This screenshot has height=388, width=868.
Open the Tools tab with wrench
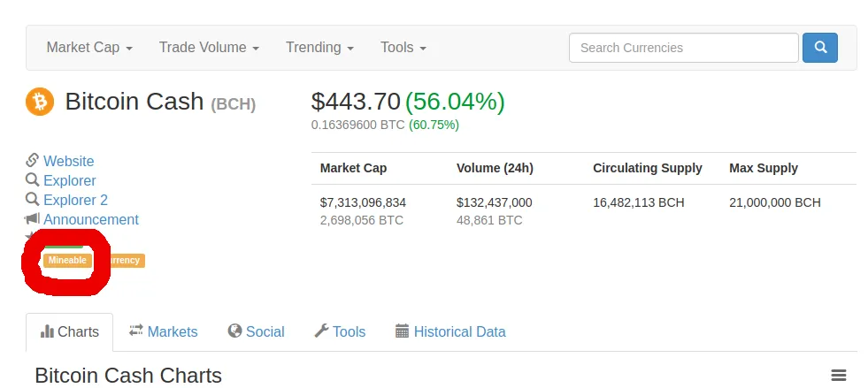pos(340,331)
